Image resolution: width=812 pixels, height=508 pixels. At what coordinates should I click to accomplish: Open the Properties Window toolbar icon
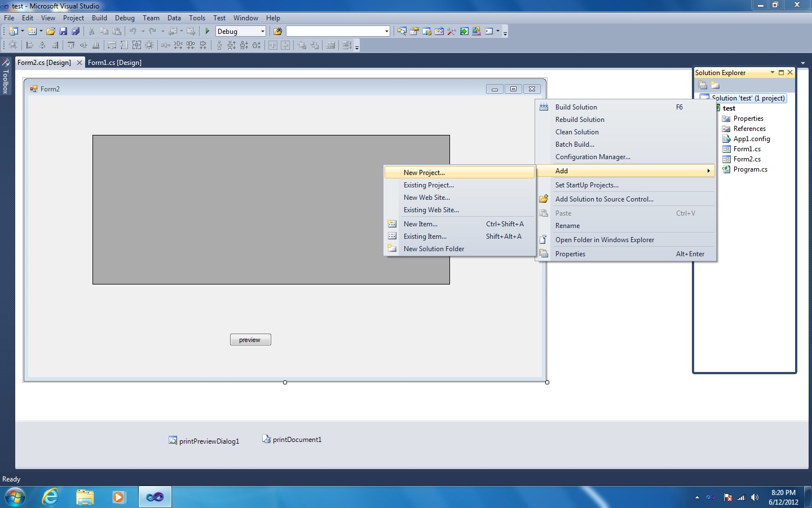click(414, 32)
